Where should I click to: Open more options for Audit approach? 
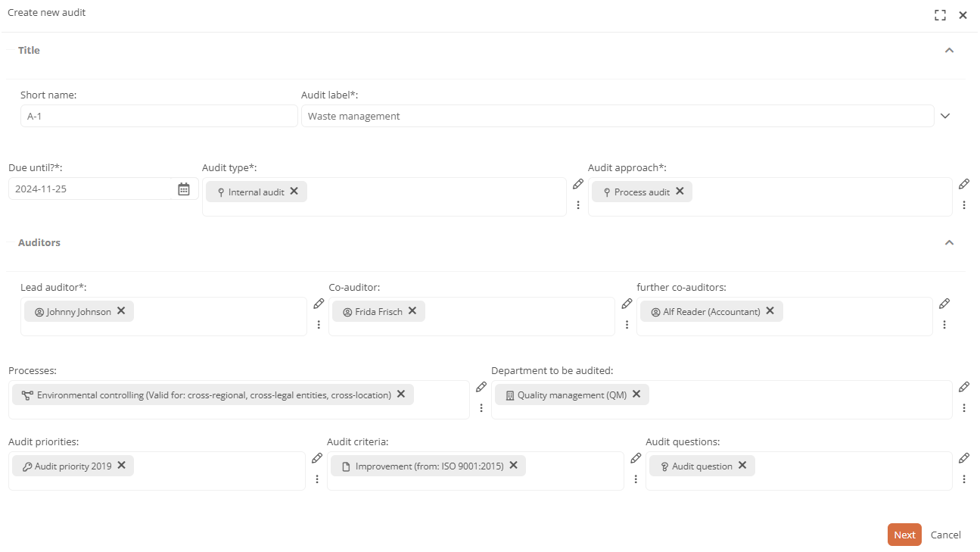point(964,205)
